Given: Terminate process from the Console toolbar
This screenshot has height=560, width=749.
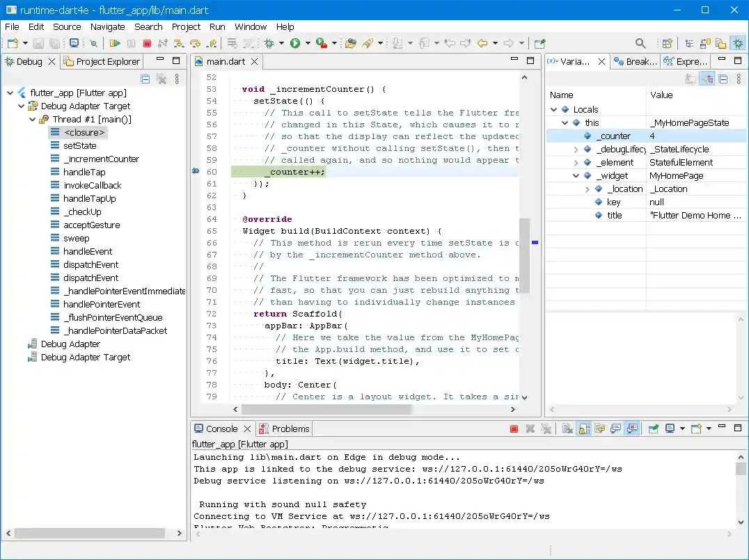Looking at the screenshot, I should pos(514,429).
